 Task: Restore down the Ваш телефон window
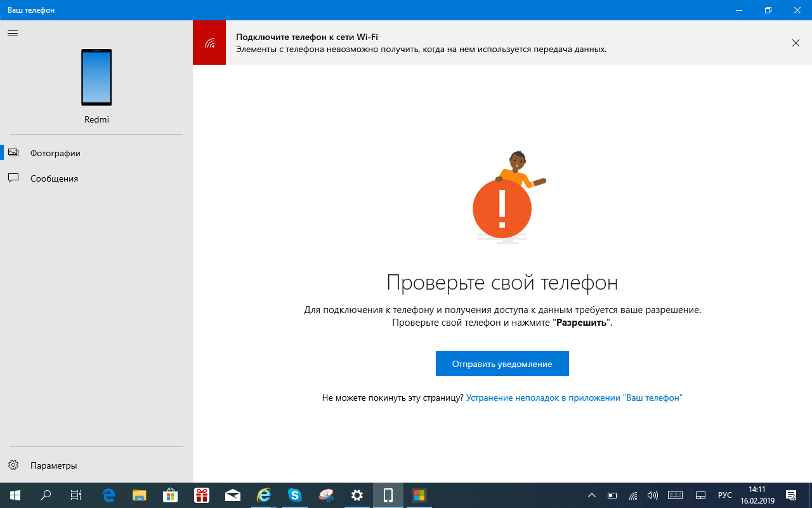768,10
